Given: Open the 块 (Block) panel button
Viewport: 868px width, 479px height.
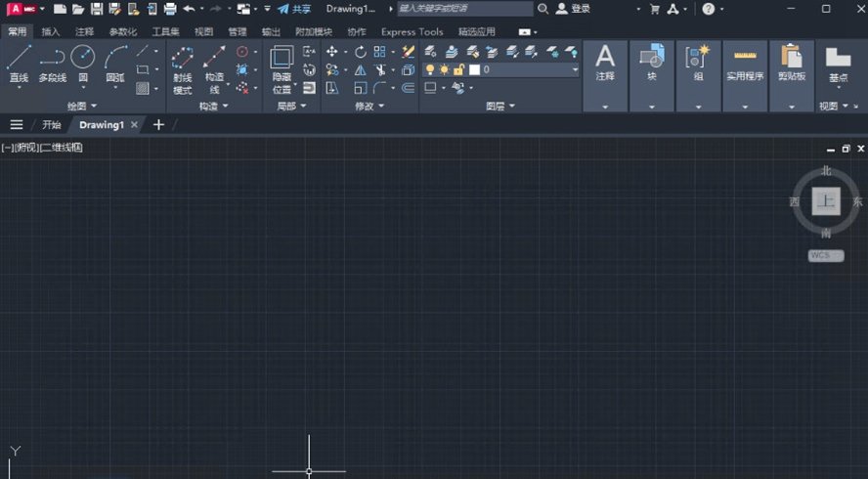Looking at the screenshot, I should click(652, 76).
